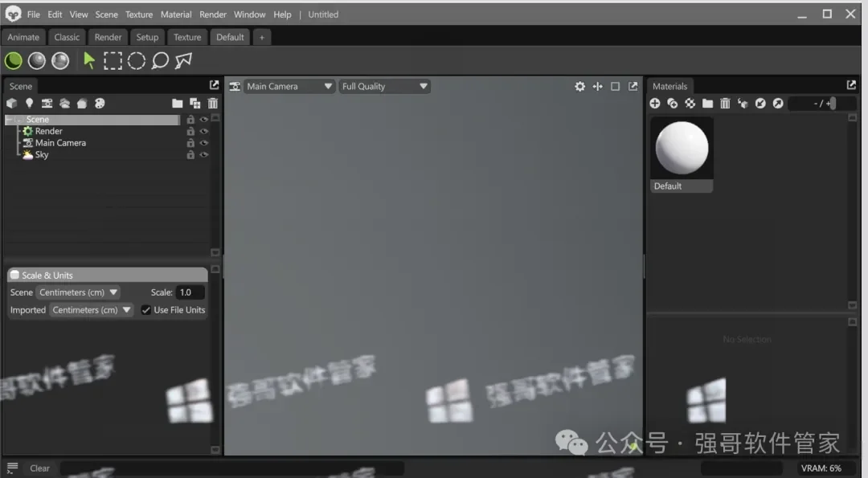
Task: Click the second gray shading sphere icon
Action: 36,61
